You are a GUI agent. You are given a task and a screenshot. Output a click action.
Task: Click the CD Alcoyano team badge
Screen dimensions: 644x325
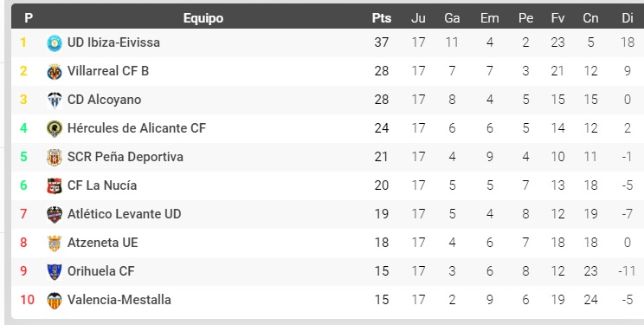(x=55, y=100)
